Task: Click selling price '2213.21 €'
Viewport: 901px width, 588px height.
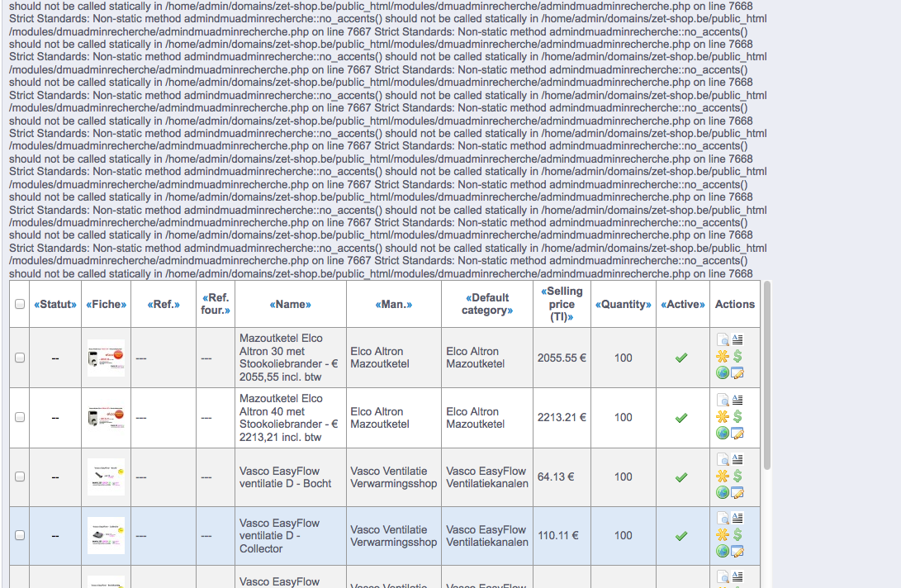Action: (x=562, y=417)
